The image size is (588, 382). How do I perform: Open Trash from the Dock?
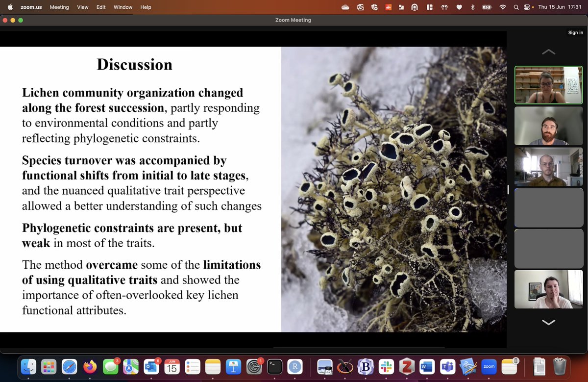click(x=560, y=366)
